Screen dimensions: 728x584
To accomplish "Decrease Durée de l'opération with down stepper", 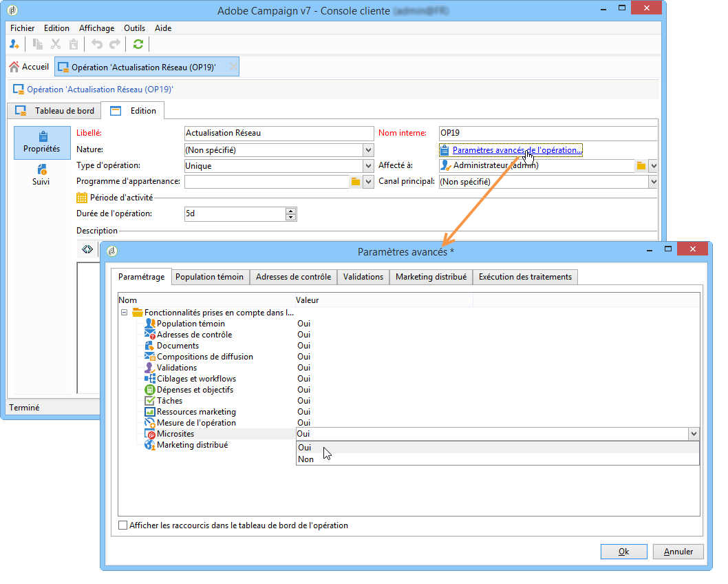I will [290, 218].
